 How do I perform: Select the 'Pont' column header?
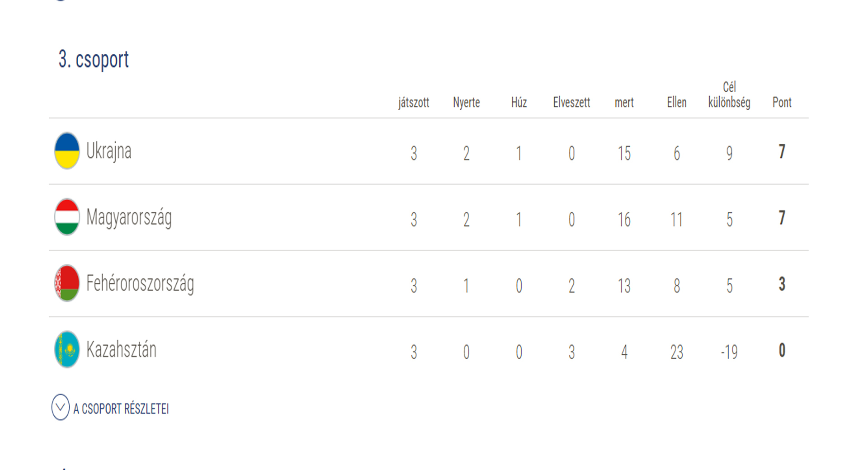(x=782, y=103)
